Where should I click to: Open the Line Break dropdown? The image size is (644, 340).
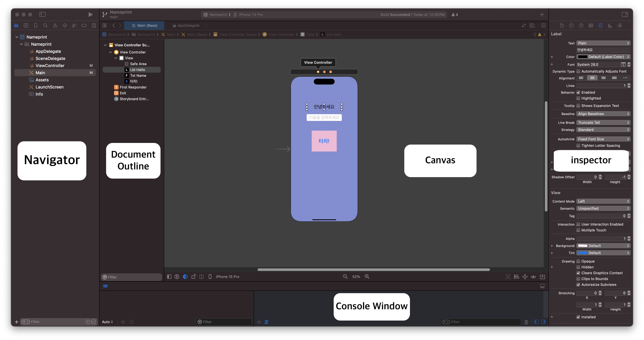tap(603, 123)
